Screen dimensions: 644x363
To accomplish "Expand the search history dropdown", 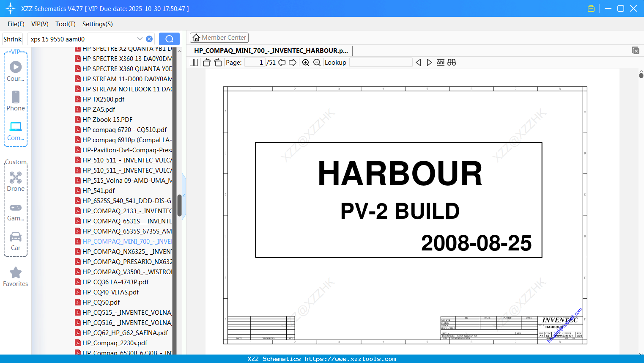I will pos(140,39).
